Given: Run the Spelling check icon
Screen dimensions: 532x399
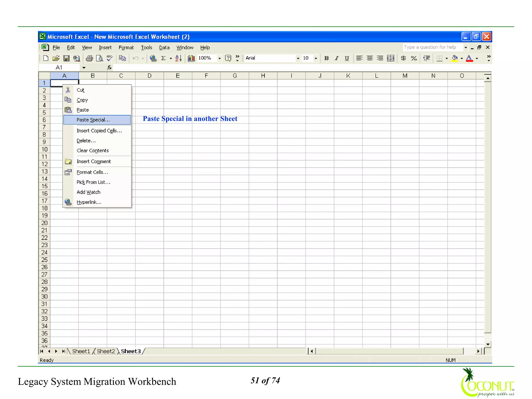Looking at the screenshot, I should (110, 58).
